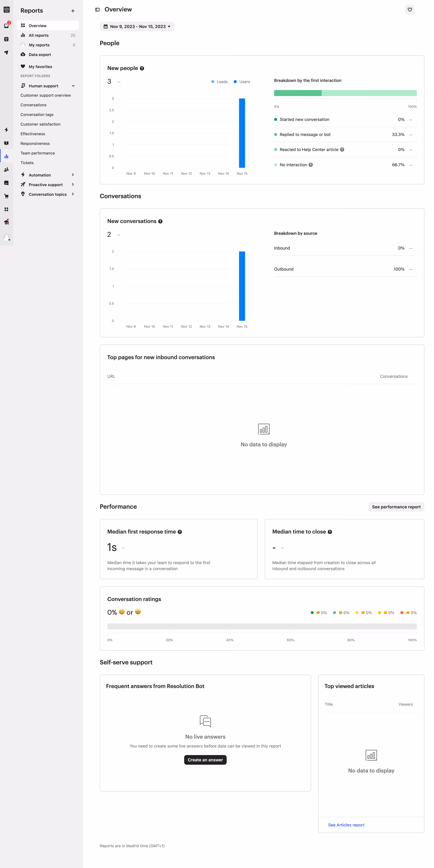Click the conversation ratings percentage bar

(262, 626)
